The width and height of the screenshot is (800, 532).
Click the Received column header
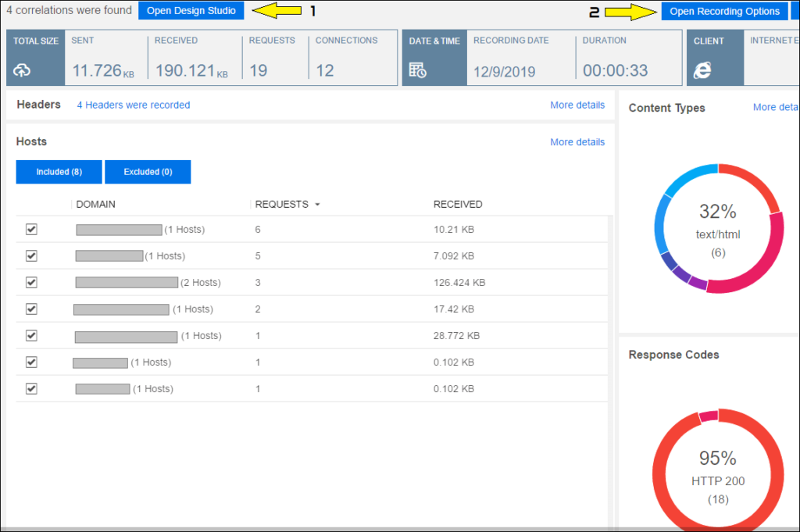click(458, 205)
